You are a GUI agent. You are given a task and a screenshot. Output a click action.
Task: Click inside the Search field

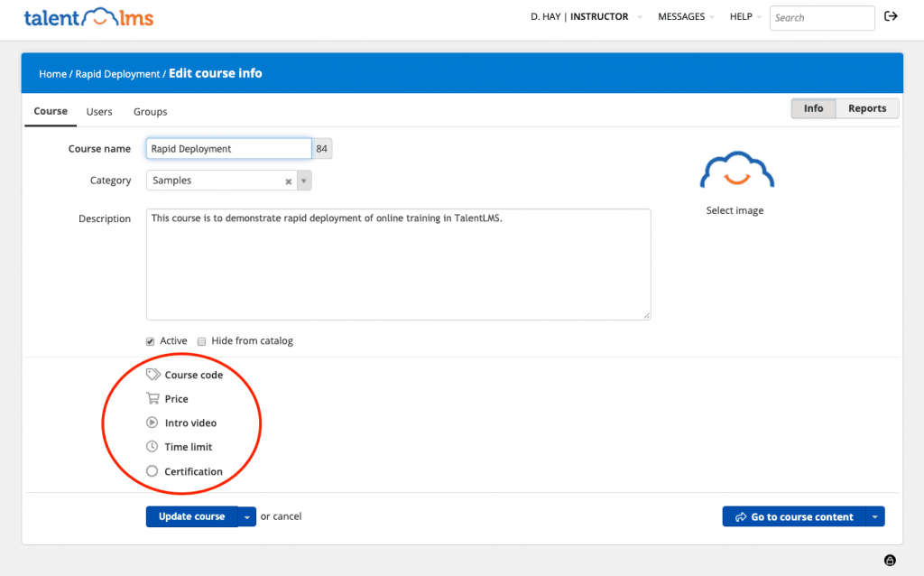(821, 17)
